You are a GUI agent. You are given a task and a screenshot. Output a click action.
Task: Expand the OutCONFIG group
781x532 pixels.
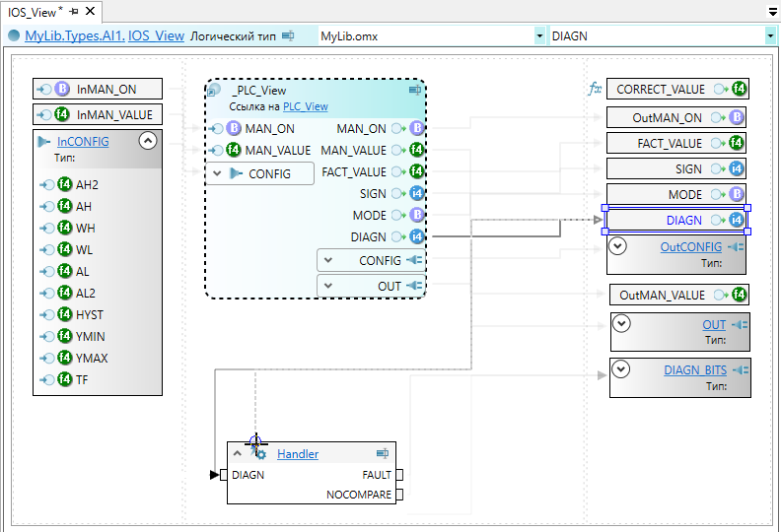coord(618,246)
